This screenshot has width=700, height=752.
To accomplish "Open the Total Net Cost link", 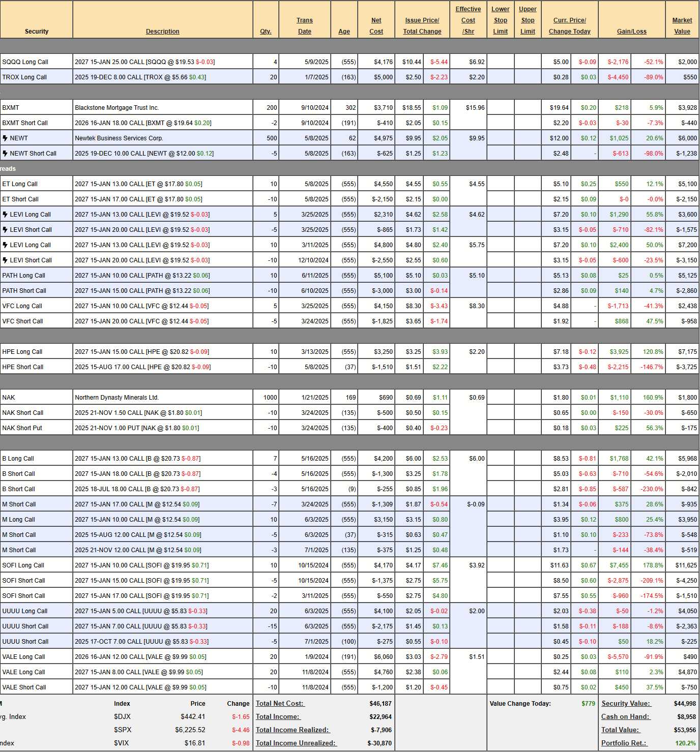I will click(280, 704).
